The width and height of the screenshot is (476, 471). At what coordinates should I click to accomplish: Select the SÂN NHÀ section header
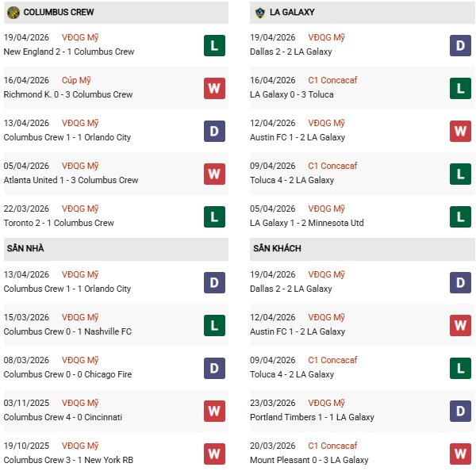(x=25, y=248)
